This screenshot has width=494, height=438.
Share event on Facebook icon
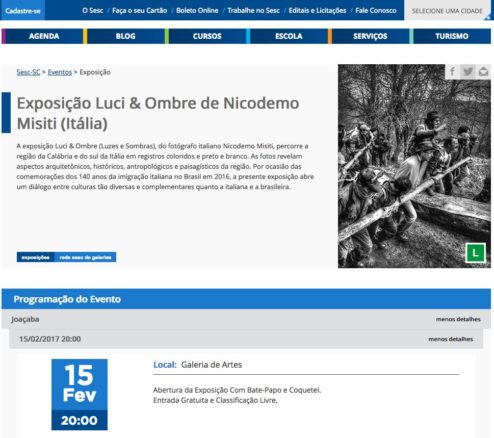pyautogui.click(x=452, y=72)
